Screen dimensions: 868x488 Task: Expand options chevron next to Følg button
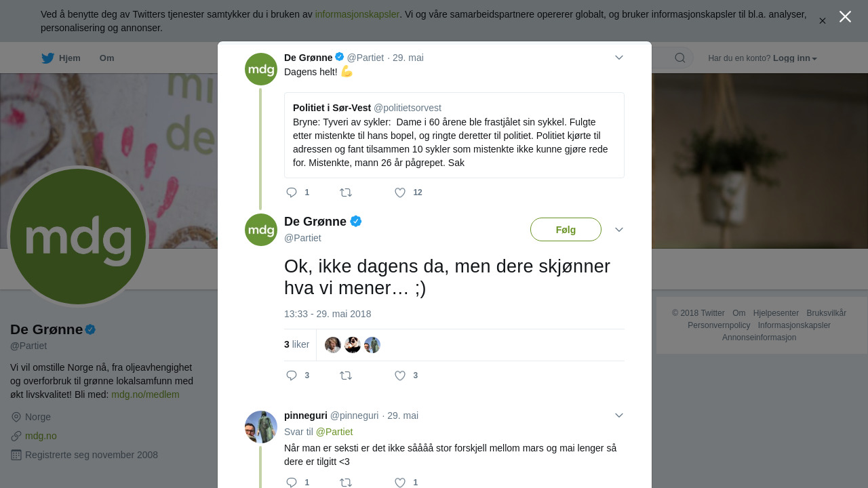(x=619, y=230)
